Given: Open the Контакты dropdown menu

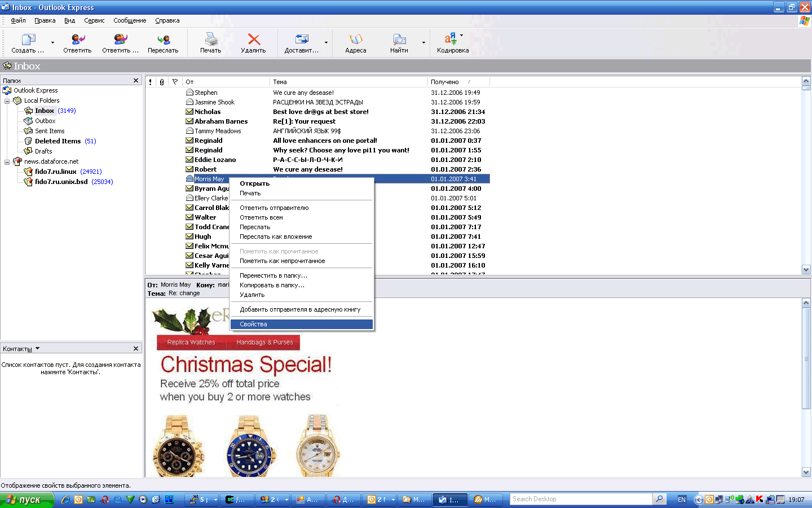Looking at the screenshot, I should coord(37,349).
